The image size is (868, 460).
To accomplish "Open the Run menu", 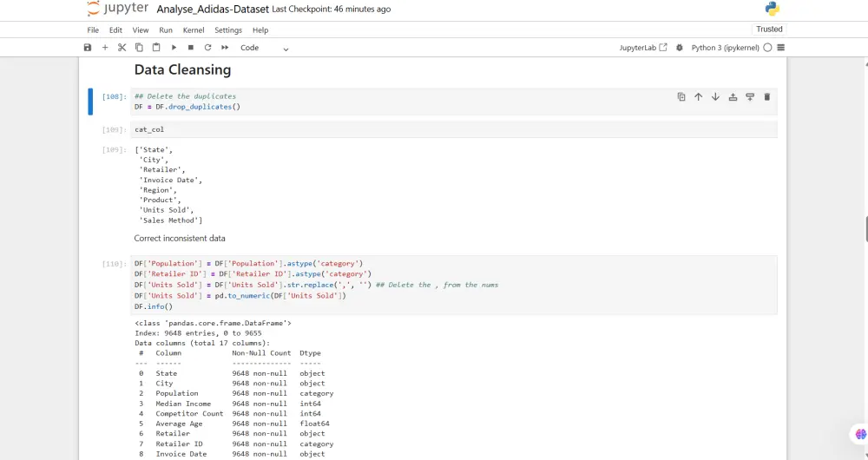I will tap(166, 30).
